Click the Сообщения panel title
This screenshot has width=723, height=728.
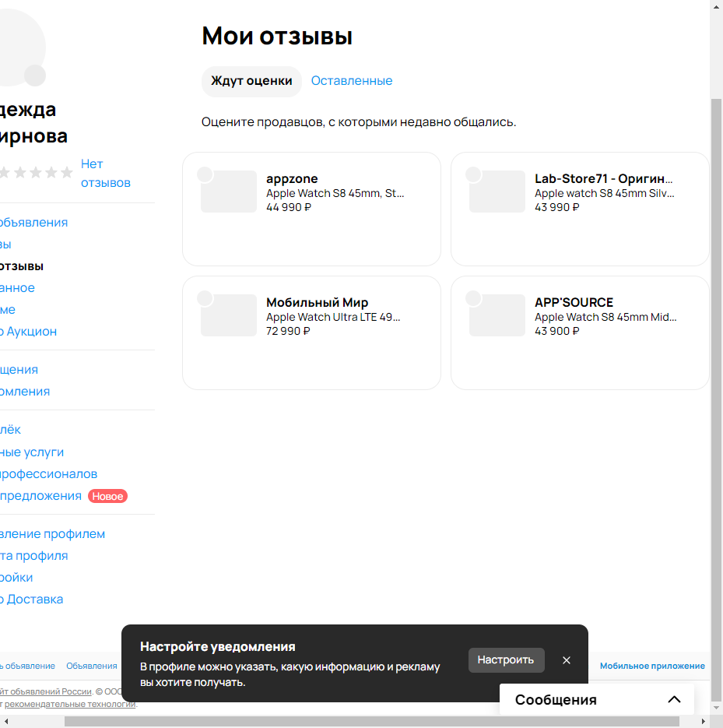[x=556, y=700]
